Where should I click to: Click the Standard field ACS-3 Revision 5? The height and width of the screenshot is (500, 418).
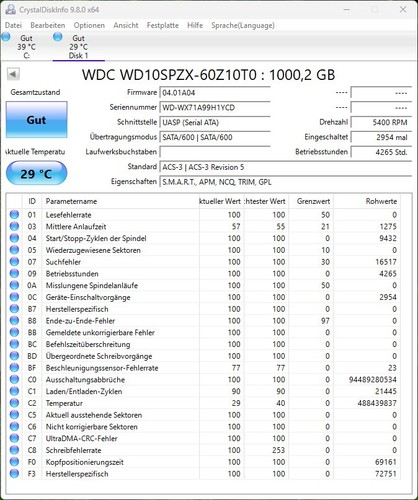(286, 167)
